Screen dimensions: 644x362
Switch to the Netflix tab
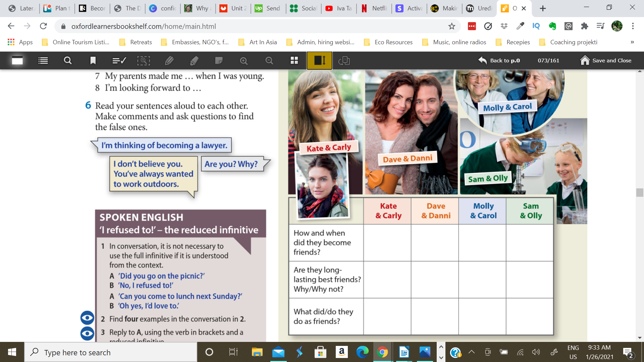374,8
